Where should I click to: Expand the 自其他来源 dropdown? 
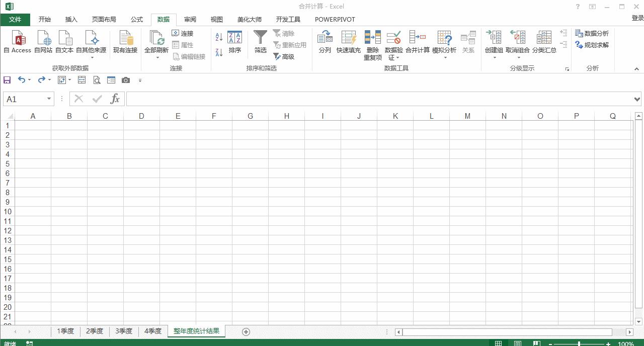[92, 57]
